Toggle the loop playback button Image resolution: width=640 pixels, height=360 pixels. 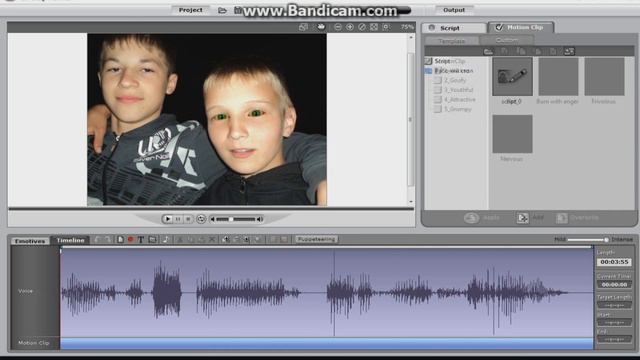[201, 219]
